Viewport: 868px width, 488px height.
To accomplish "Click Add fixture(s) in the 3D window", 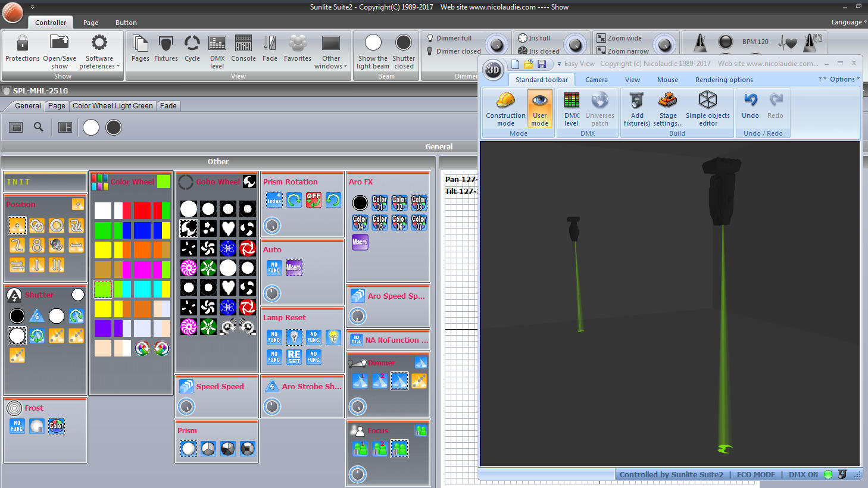I will pos(637,108).
